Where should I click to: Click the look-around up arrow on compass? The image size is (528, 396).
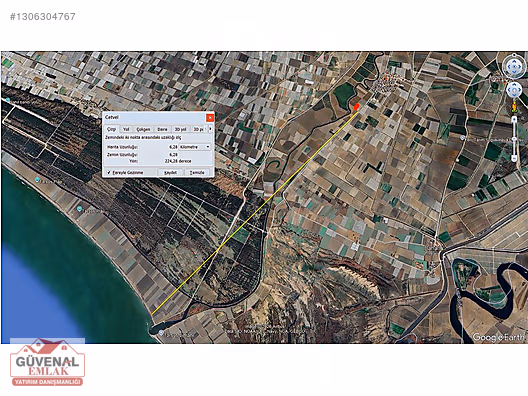(x=514, y=61)
